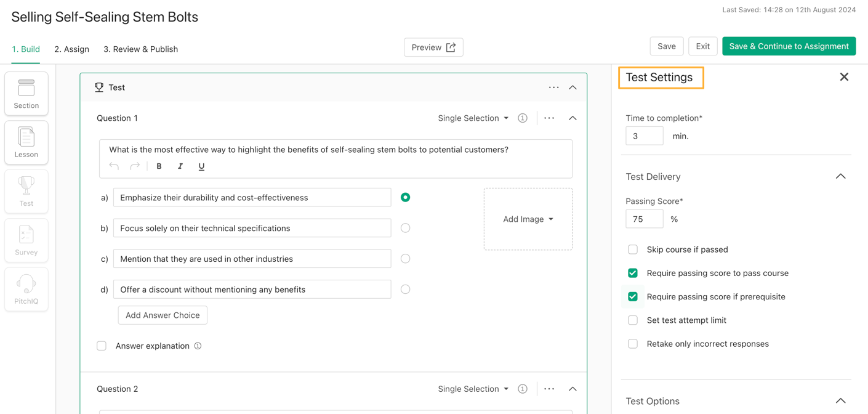Collapse Question 2

573,389
